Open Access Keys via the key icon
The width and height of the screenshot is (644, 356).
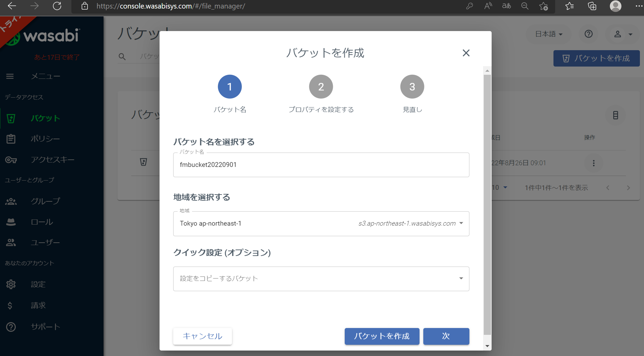tap(11, 160)
